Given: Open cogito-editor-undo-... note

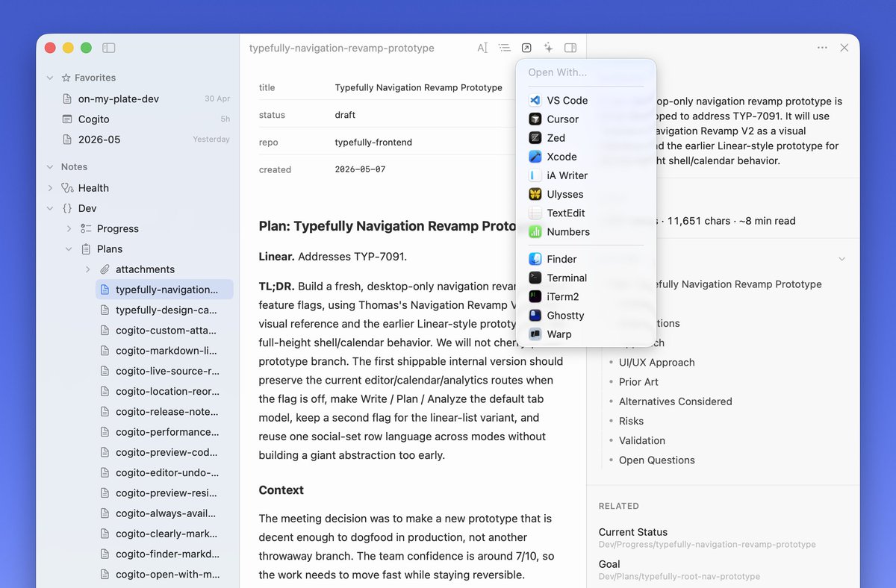Looking at the screenshot, I should click(x=164, y=472).
